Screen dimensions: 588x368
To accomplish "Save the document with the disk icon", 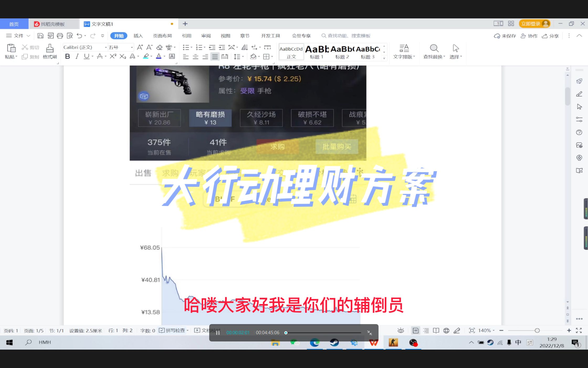I will coord(40,36).
